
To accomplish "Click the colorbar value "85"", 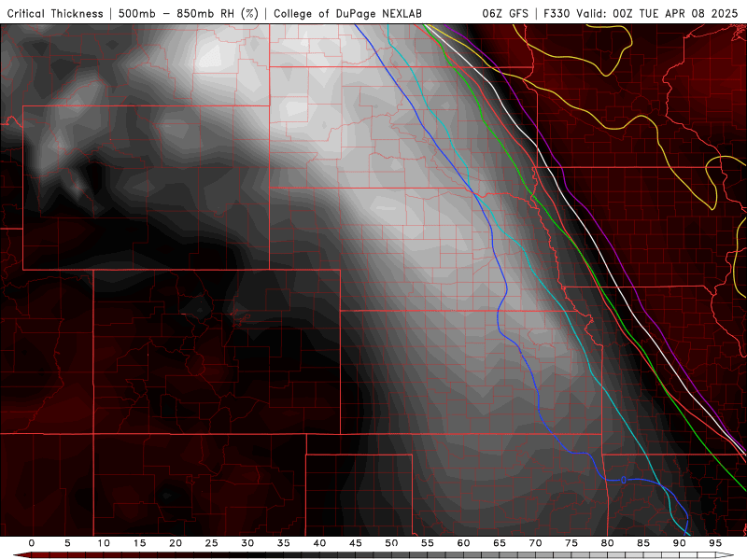I will (643, 543).
